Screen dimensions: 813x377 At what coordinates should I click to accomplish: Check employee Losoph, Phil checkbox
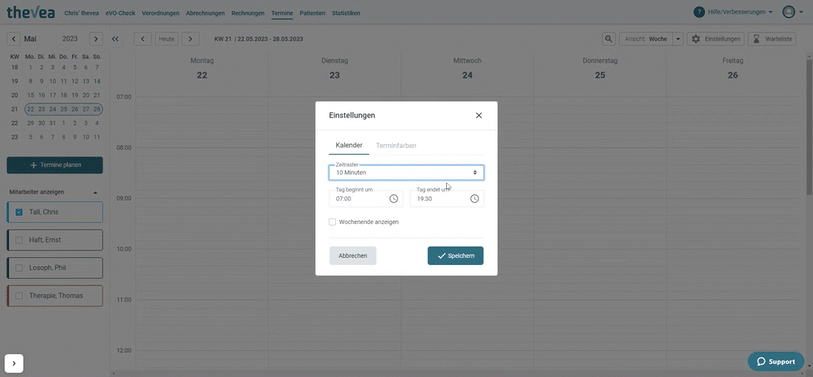[x=19, y=268]
